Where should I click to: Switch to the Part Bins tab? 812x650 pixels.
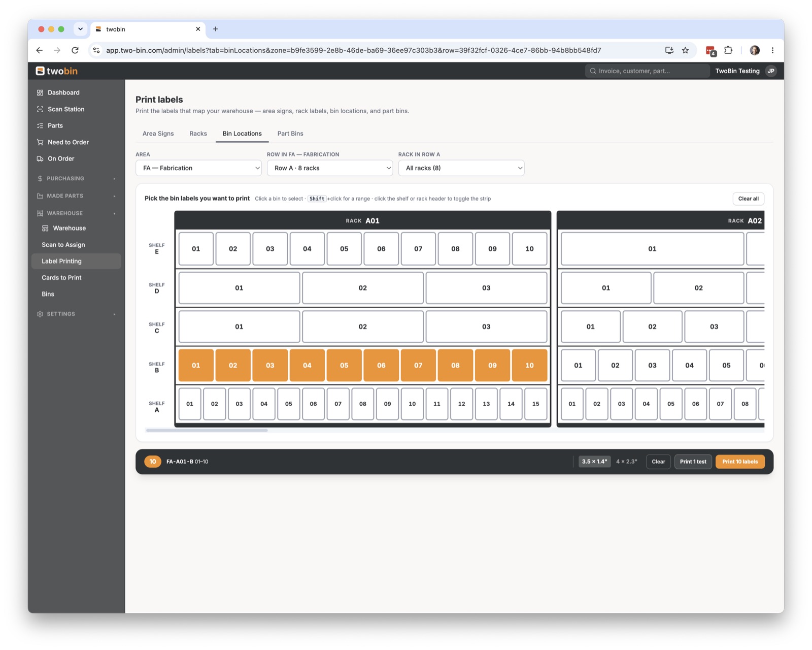290,134
